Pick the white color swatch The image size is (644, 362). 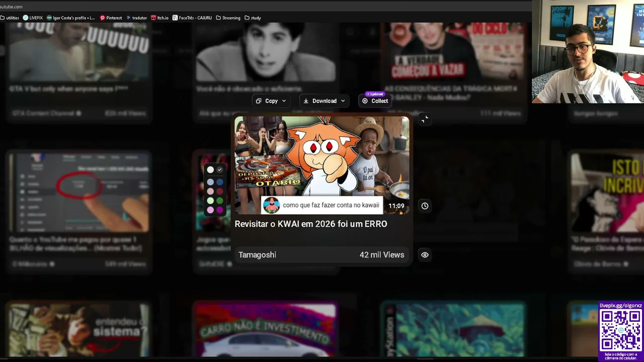pos(210,170)
